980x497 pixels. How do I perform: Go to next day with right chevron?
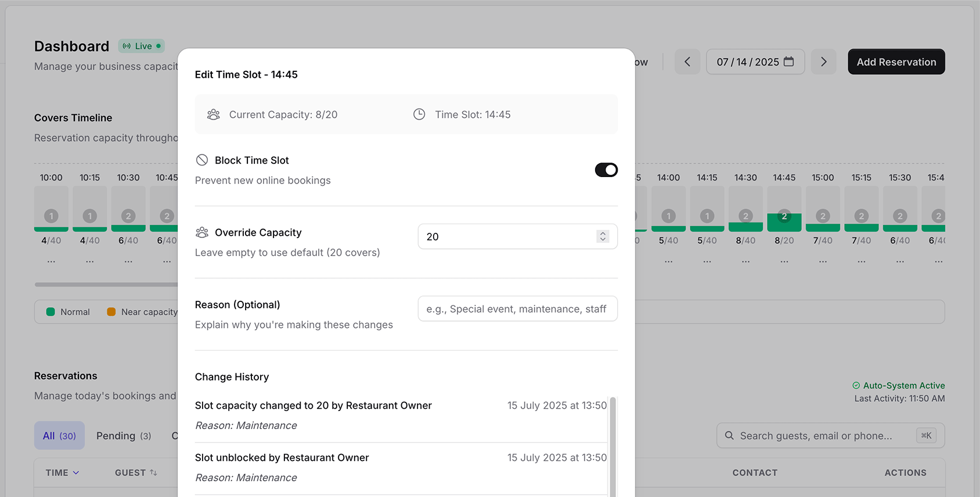tap(823, 62)
